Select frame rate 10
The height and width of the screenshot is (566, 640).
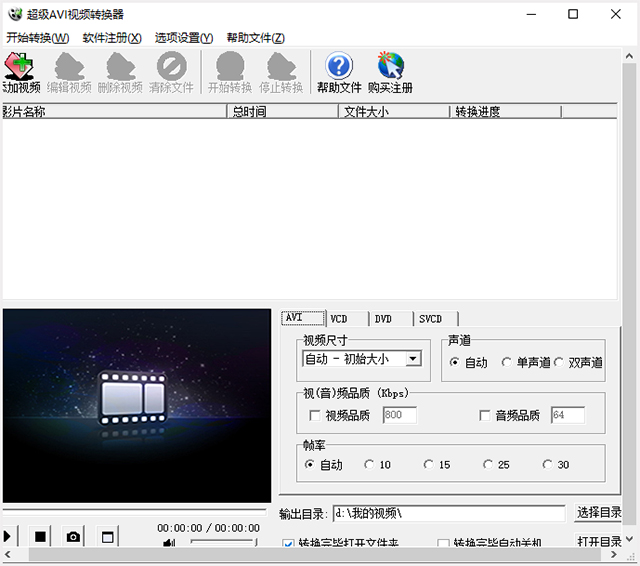click(369, 464)
